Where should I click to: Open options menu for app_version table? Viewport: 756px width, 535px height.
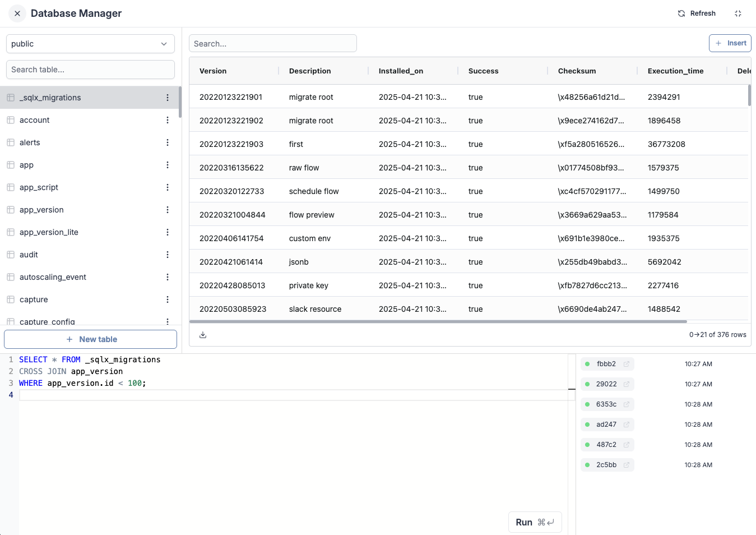(x=168, y=210)
